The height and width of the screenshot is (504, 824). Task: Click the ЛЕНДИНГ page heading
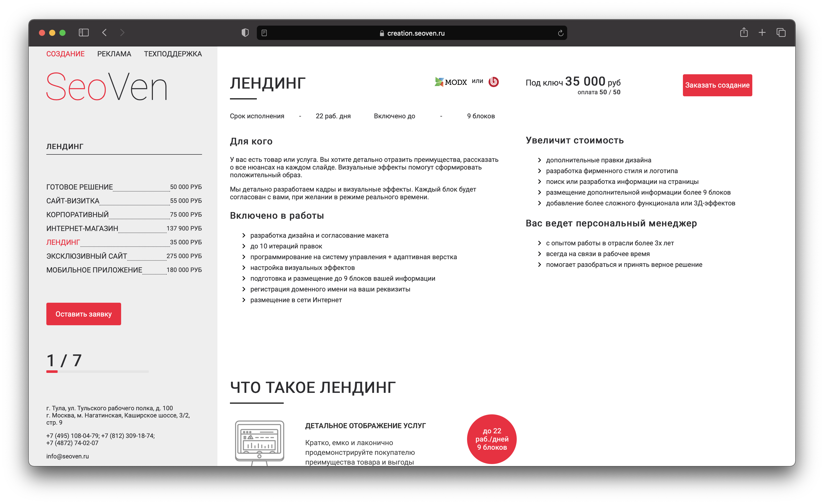click(268, 83)
